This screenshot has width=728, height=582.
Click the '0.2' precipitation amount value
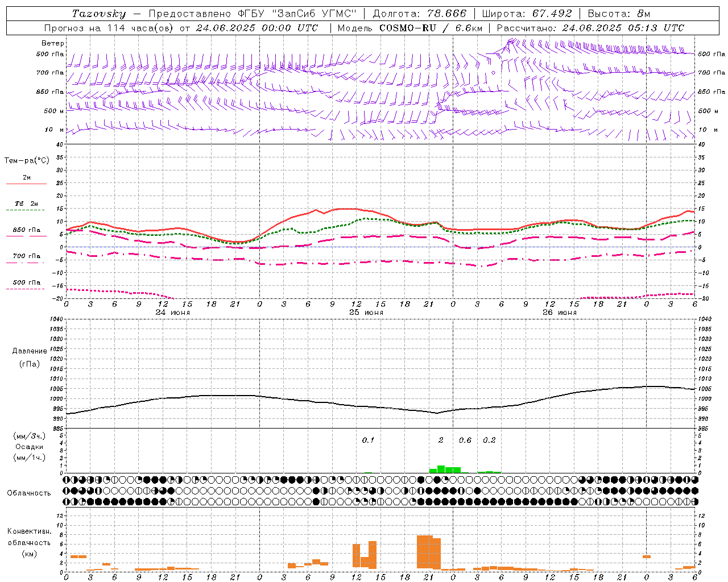tap(489, 440)
